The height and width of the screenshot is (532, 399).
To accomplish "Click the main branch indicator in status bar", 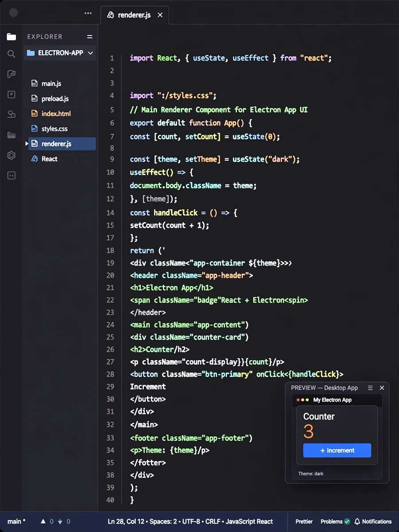I will pyautogui.click(x=16, y=521).
